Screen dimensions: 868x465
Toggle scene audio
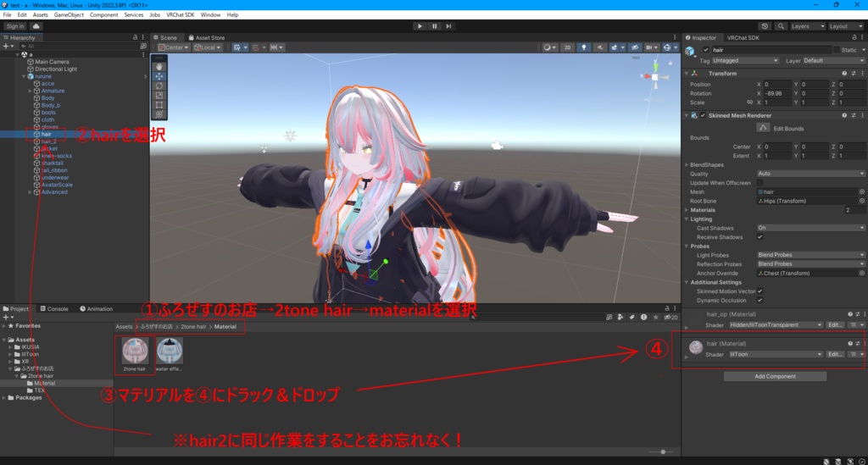tap(599, 47)
